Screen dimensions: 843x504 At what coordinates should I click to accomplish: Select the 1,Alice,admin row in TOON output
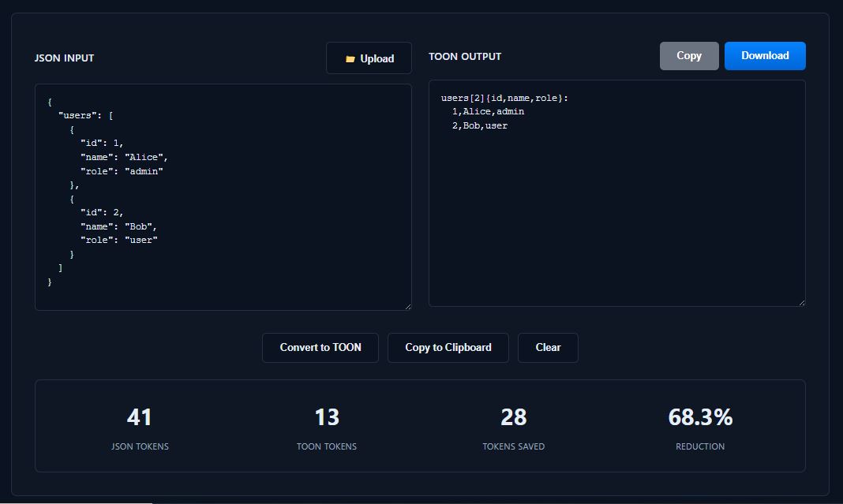tap(488, 112)
